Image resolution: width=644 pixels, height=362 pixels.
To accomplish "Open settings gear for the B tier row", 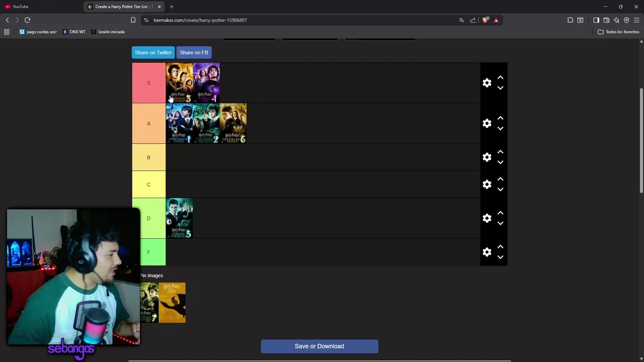I will pos(487,157).
